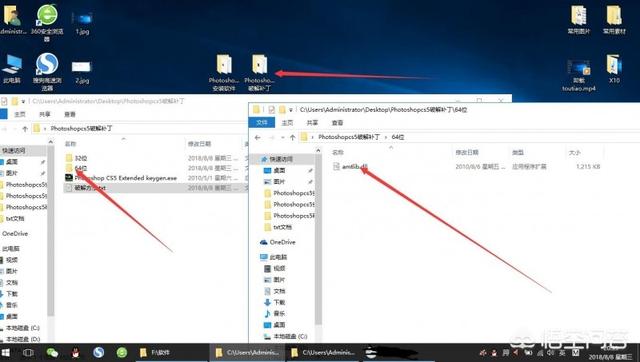Viewport: 640px width, 362px height.
Task: Click Photoshopcs5破解补丁 breadcrumb in 64位 window
Action: [349, 137]
